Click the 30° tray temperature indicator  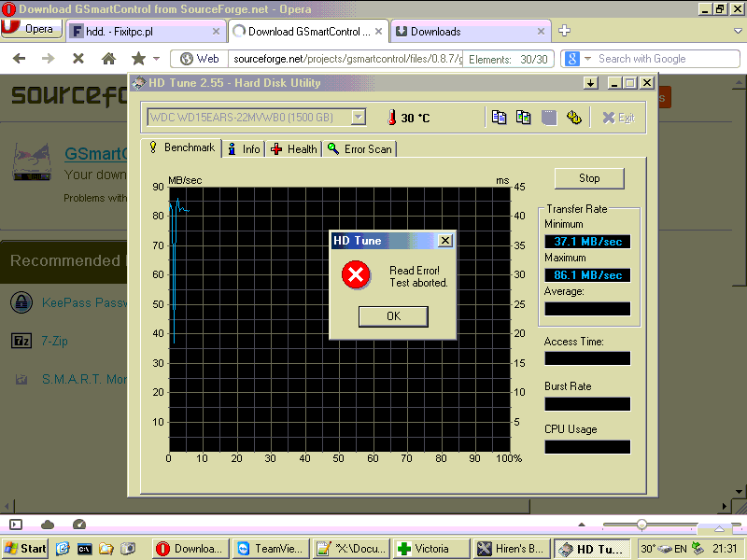tap(648, 549)
